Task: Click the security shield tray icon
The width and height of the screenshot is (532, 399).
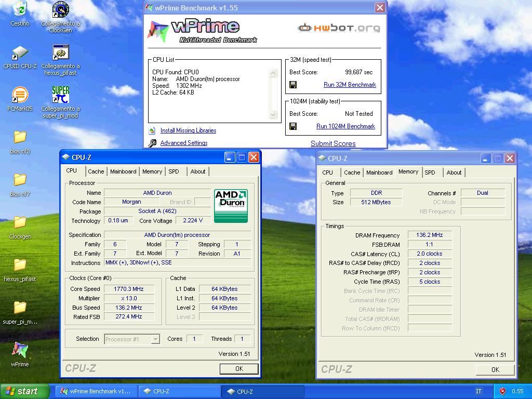Action: coord(502,391)
